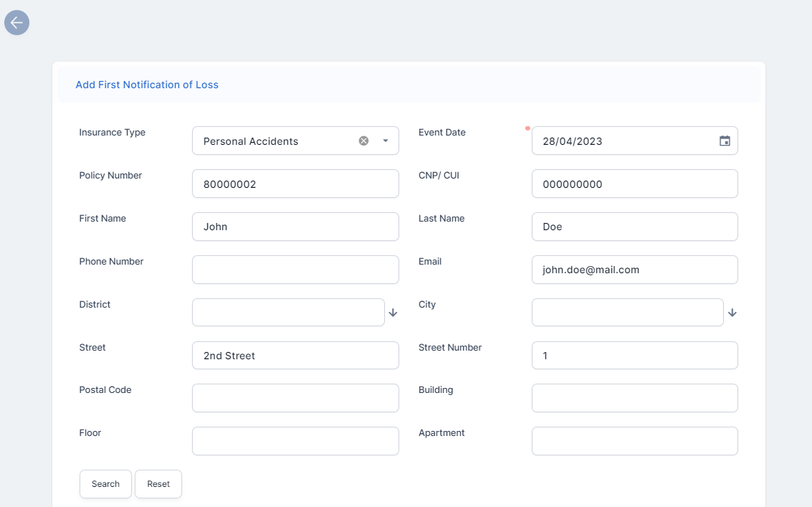Click the Last Name field containing Doe
This screenshot has width=812, height=507.
(634, 227)
